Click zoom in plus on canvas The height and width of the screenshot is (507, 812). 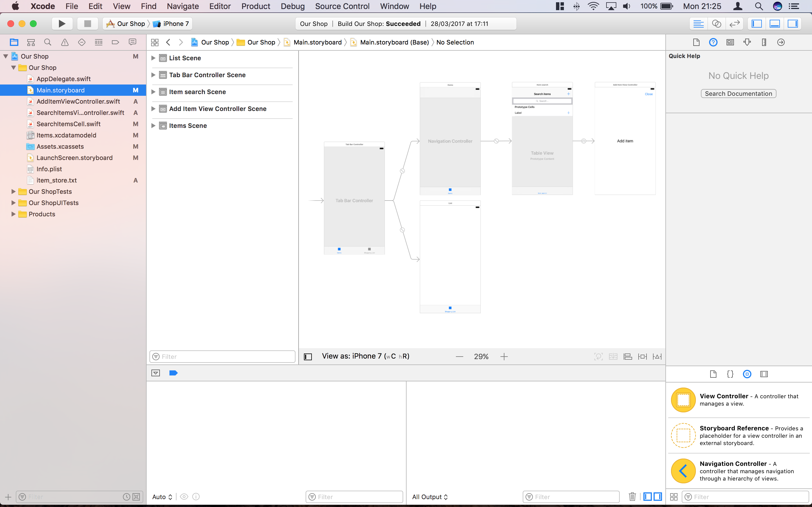[504, 357]
